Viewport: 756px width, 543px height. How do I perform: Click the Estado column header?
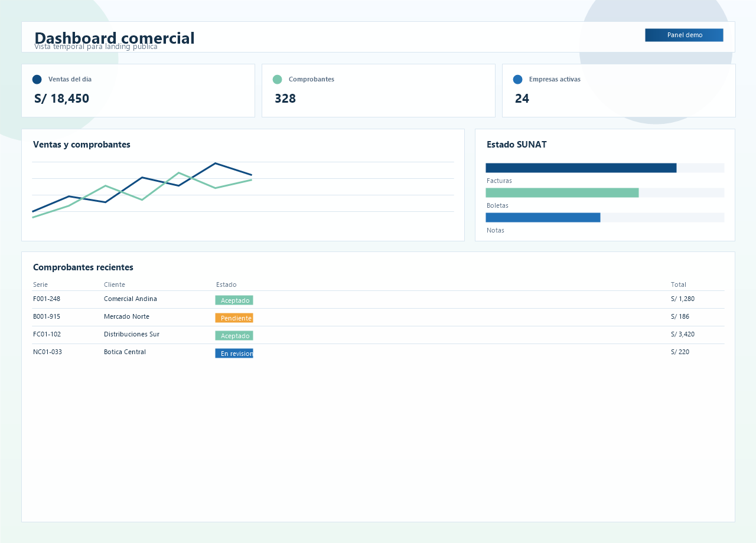pos(226,284)
